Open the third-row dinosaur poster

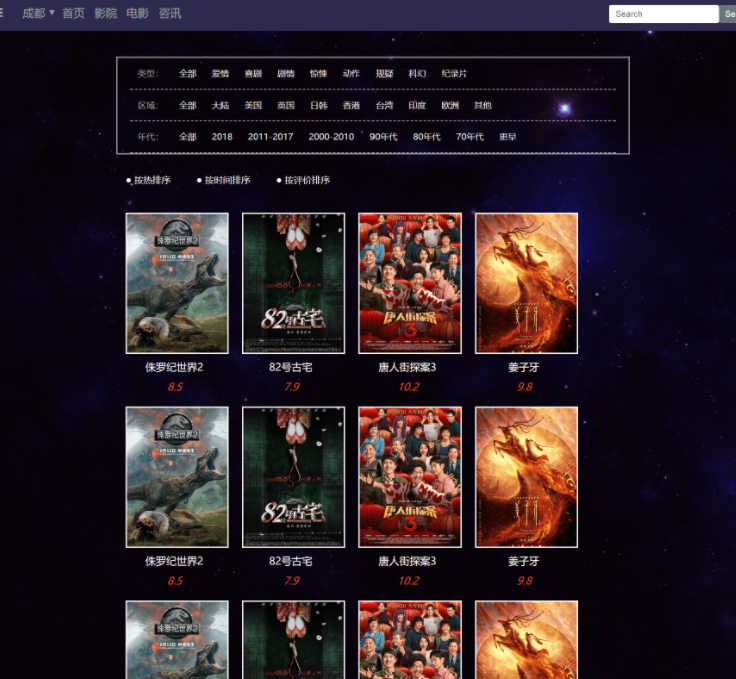177,640
